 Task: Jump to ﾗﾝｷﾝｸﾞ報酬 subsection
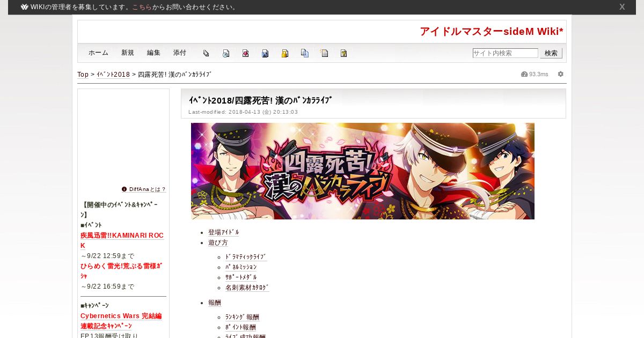(x=242, y=317)
